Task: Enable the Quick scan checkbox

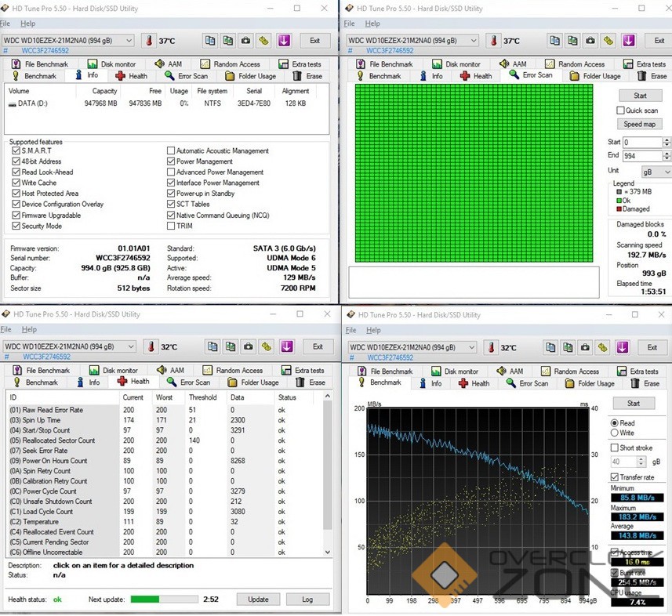Action: (x=621, y=111)
